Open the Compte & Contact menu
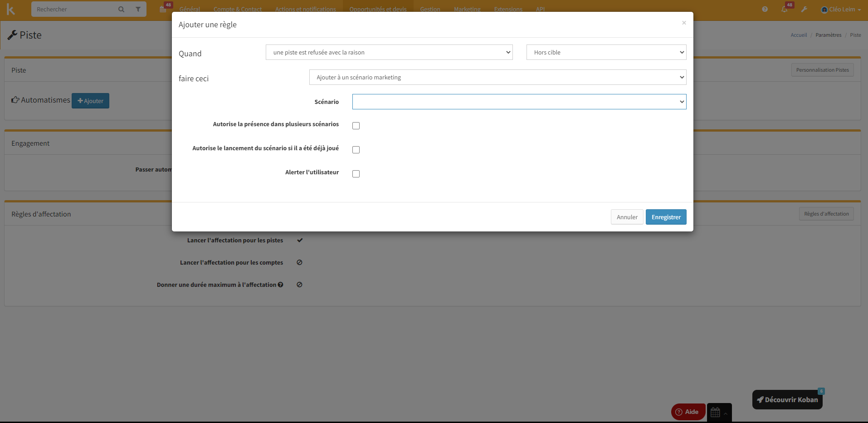This screenshot has width=868, height=423. [238, 9]
